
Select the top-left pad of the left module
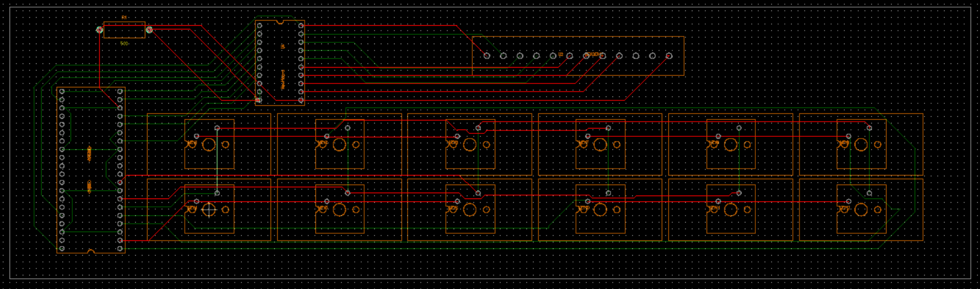point(62,92)
